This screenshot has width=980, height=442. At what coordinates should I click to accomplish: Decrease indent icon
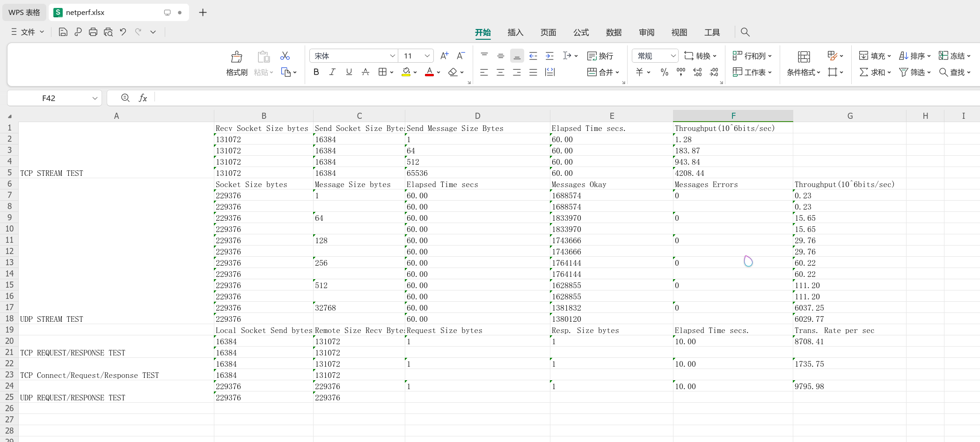coord(533,56)
